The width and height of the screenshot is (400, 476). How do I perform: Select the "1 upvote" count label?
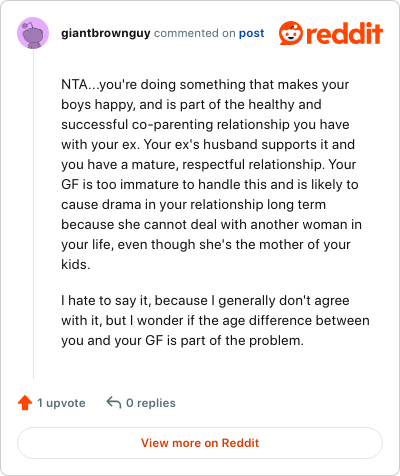tap(61, 403)
